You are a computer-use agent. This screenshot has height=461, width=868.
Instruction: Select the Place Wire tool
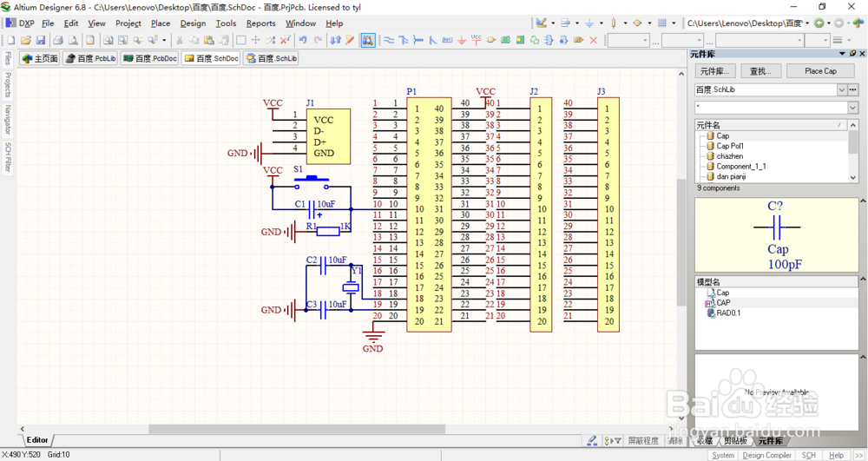(389, 40)
